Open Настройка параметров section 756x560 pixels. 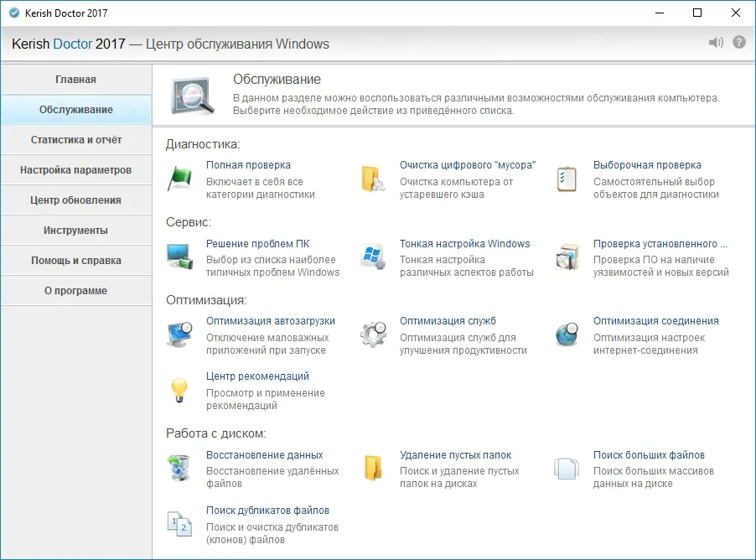pyautogui.click(x=75, y=170)
